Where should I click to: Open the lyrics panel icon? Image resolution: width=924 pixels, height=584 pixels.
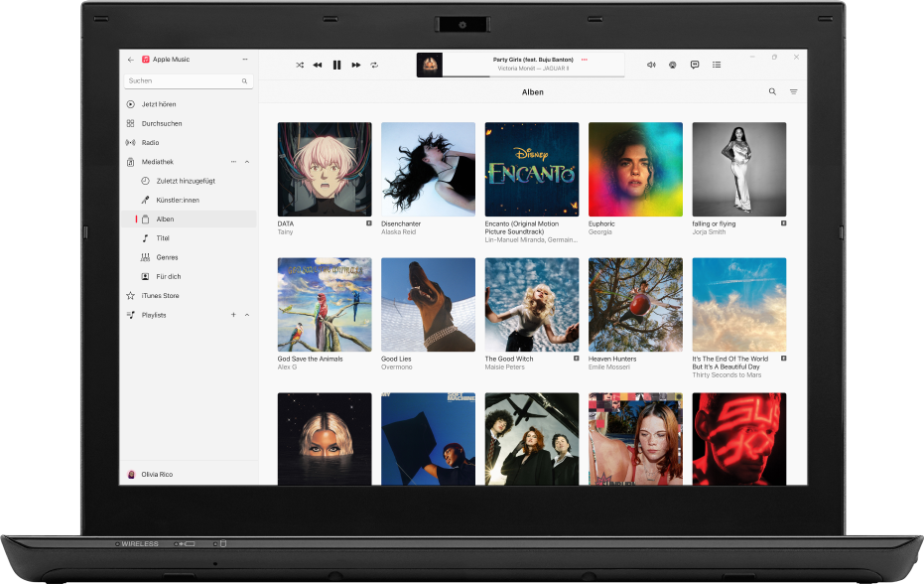click(x=695, y=65)
